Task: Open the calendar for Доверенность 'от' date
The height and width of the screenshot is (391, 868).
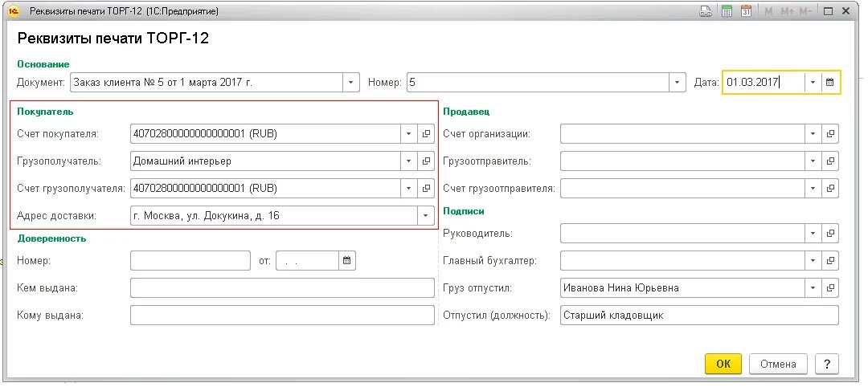Action: 347,260
